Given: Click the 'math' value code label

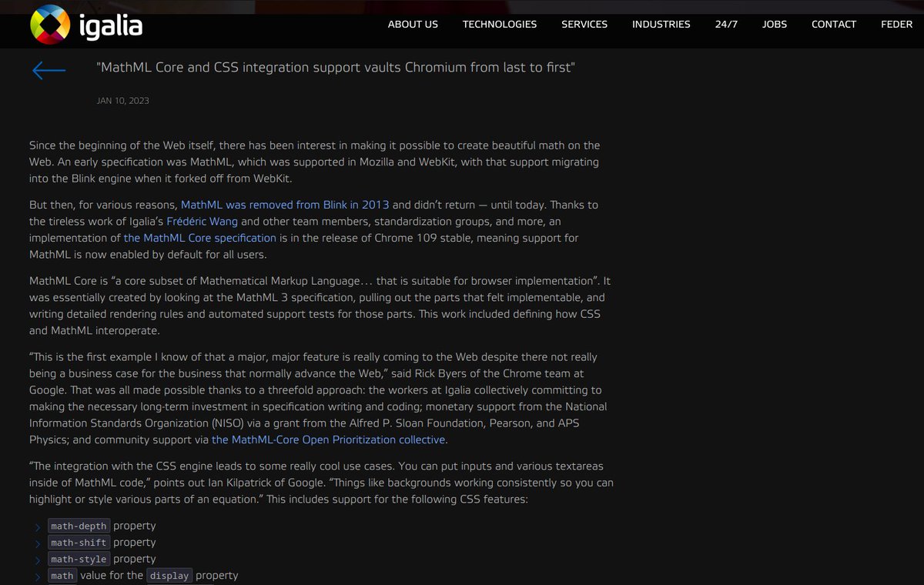Looking at the screenshot, I should pyautogui.click(x=62, y=576).
